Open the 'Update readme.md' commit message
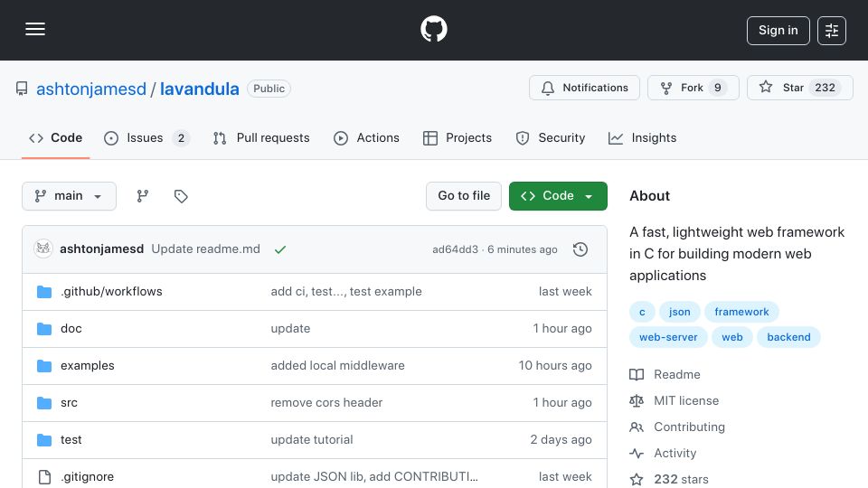Screen dimensions: 868x488 coord(206,249)
